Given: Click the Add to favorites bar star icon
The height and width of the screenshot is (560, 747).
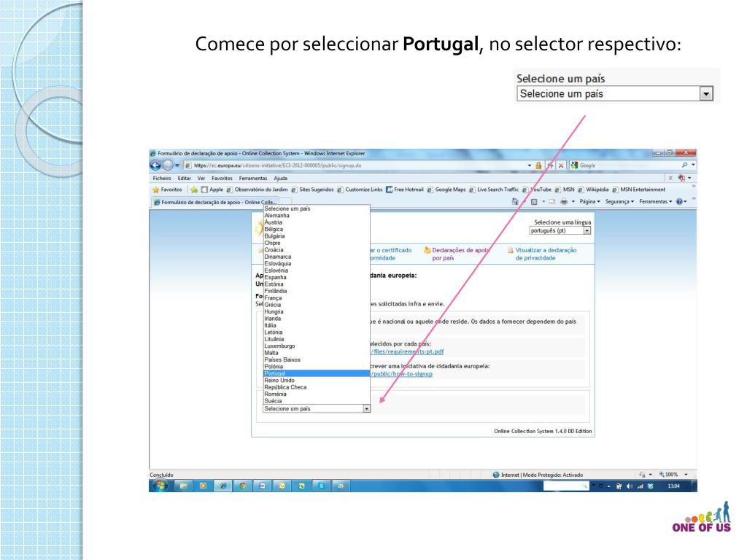Looking at the screenshot, I should coord(194,190).
